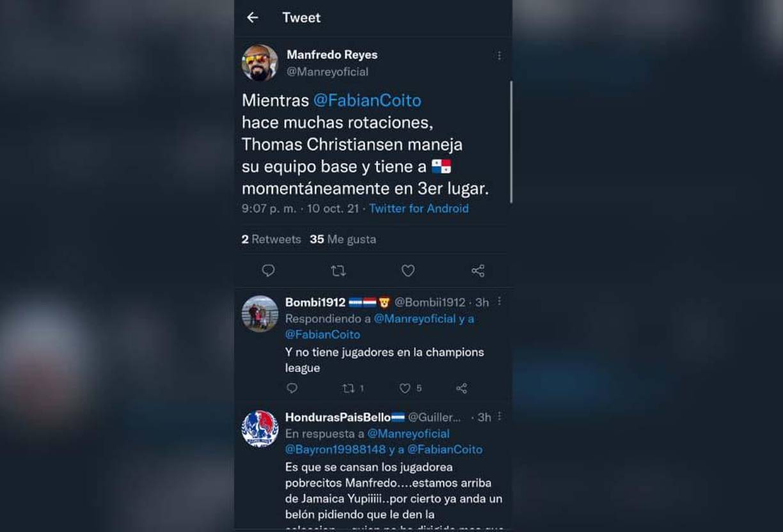Screen dimensions: 783x532
Task: Retweet Bombi1912's reply
Action: point(349,388)
